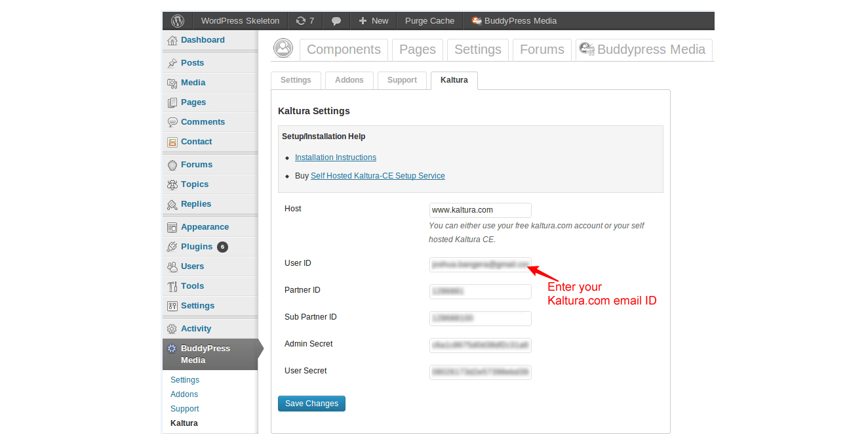Click the BuddyPress Media gear icon in sidebar
868x441 pixels.
point(172,349)
